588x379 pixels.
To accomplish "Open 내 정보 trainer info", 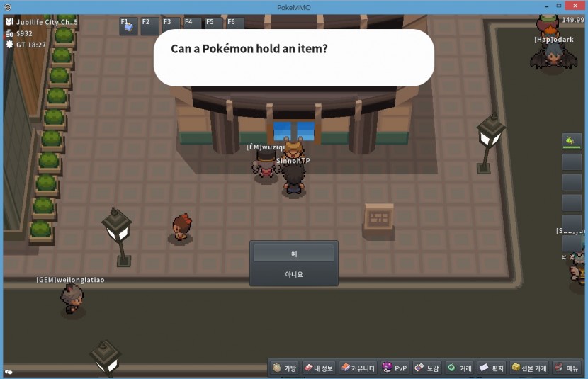I will 319,368.
